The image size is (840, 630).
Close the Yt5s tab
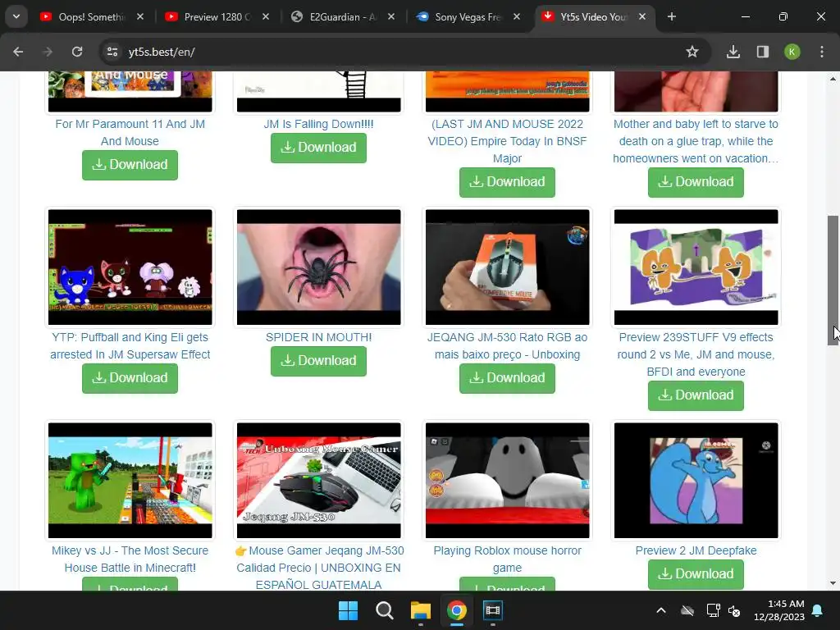click(x=642, y=16)
